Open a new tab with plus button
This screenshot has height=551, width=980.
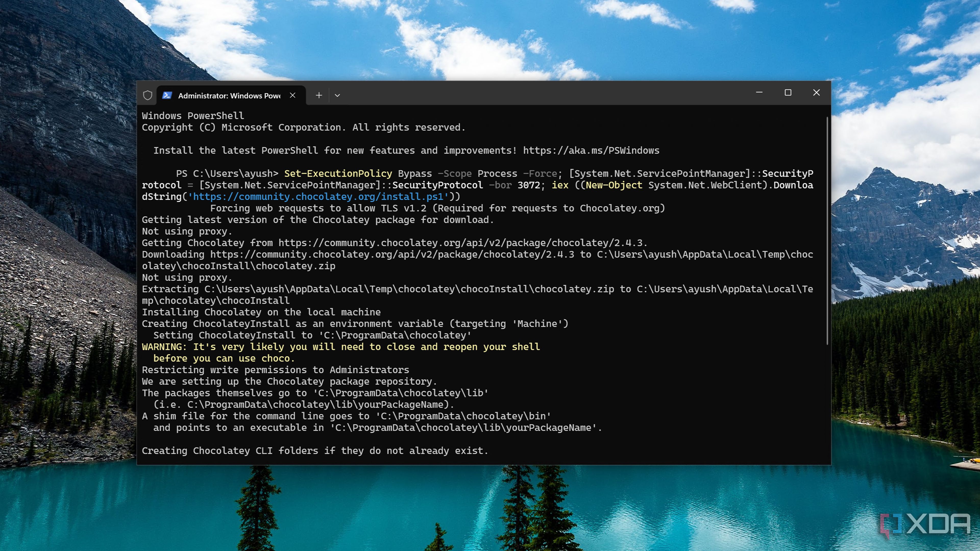pyautogui.click(x=319, y=95)
